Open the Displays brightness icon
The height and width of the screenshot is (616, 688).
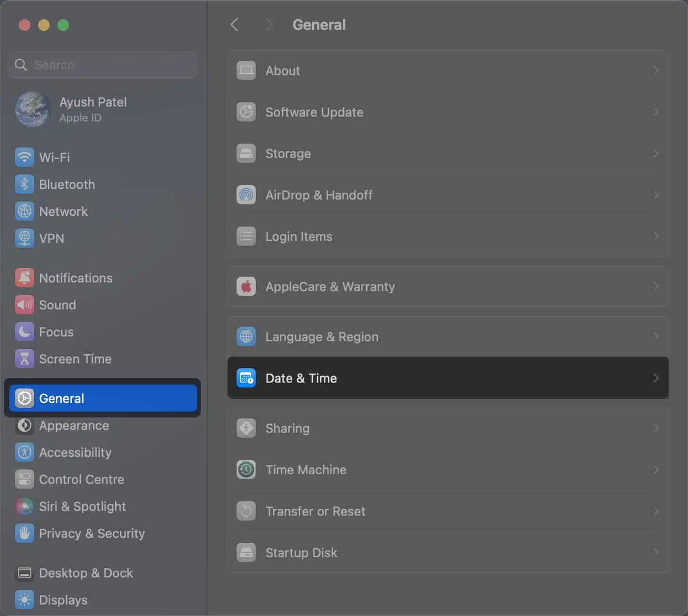[24, 600]
